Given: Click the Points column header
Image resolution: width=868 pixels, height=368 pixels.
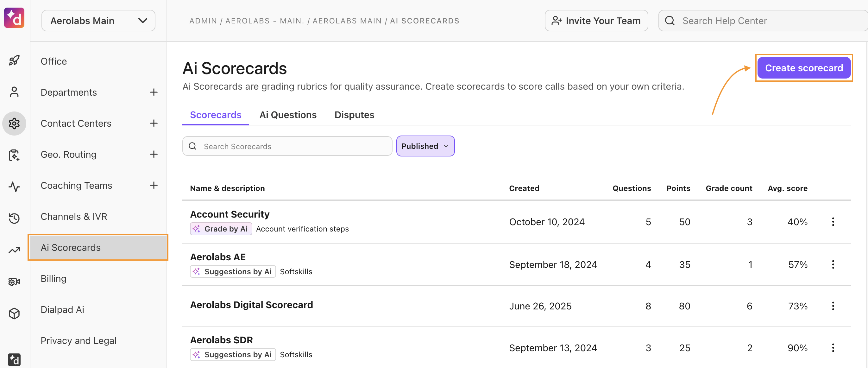Looking at the screenshot, I should click(x=678, y=188).
